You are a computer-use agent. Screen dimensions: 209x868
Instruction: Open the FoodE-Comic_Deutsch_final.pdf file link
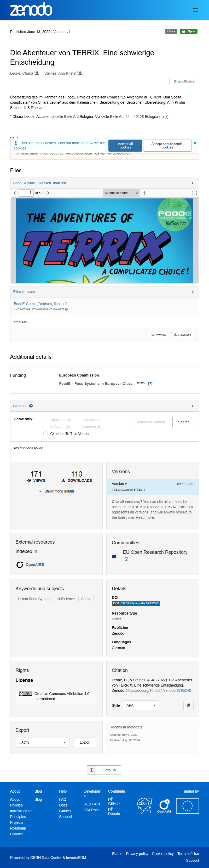(40, 303)
